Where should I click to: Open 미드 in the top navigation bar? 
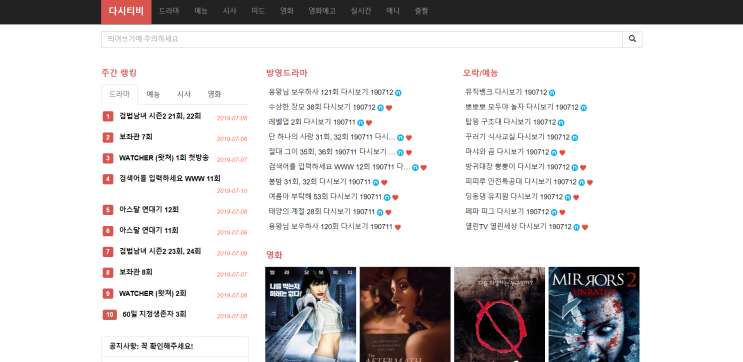point(258,11)
